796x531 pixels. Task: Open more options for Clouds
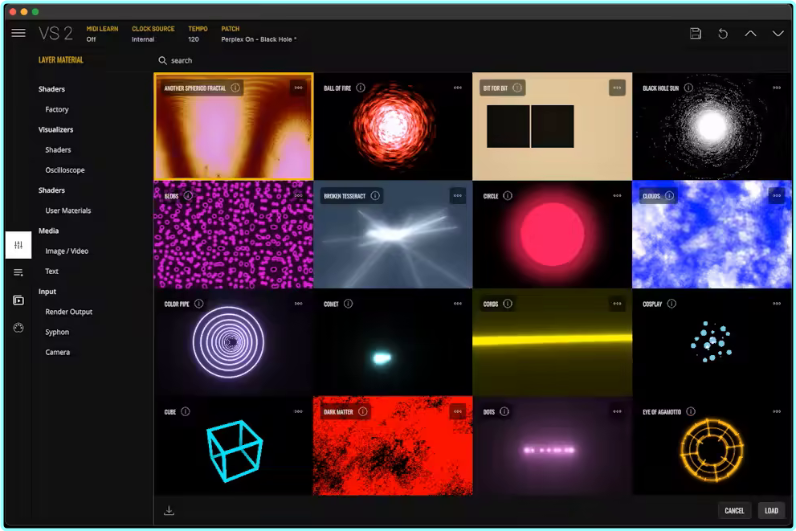pos(777,195)
